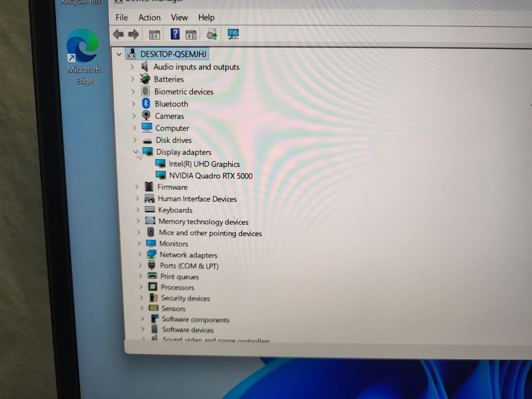Click the keyboard icon for Keyboards
The width and height of the screenshot is (532, 399).
150,209
